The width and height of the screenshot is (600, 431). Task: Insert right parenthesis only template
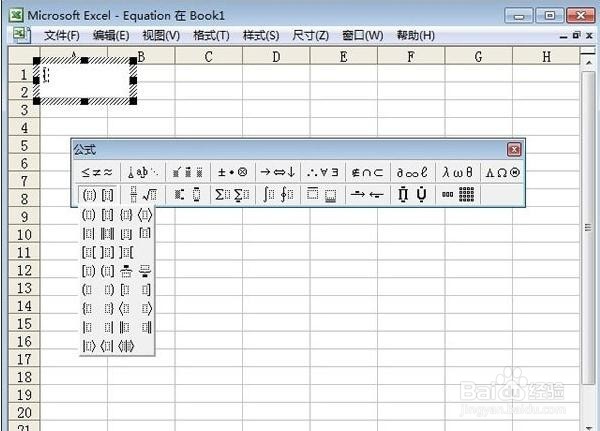(x=108, y=290)
